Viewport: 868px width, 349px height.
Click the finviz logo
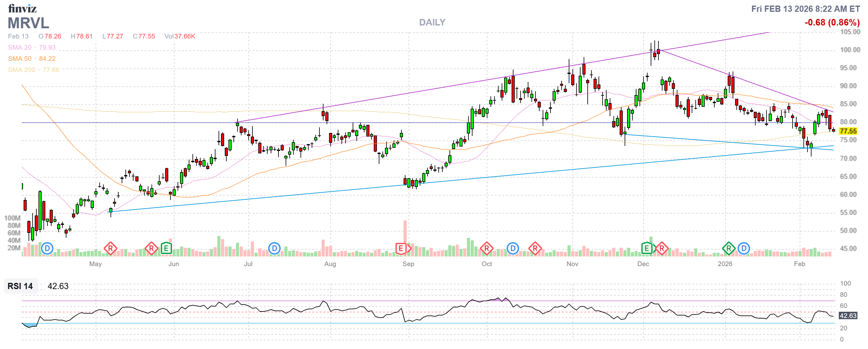(x=22, y=8)
